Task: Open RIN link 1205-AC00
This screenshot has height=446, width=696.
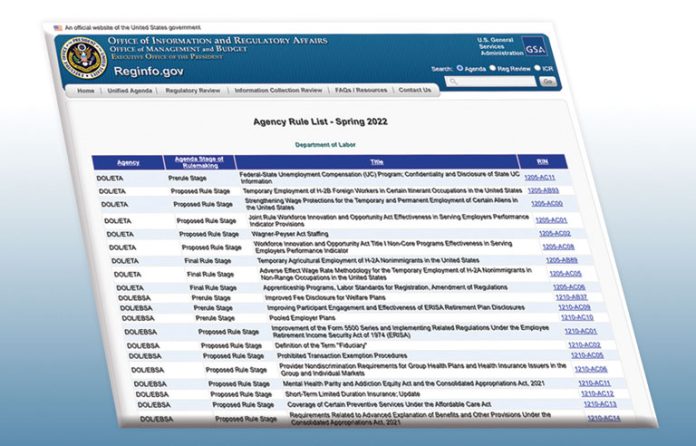Action: pos(546,204)
